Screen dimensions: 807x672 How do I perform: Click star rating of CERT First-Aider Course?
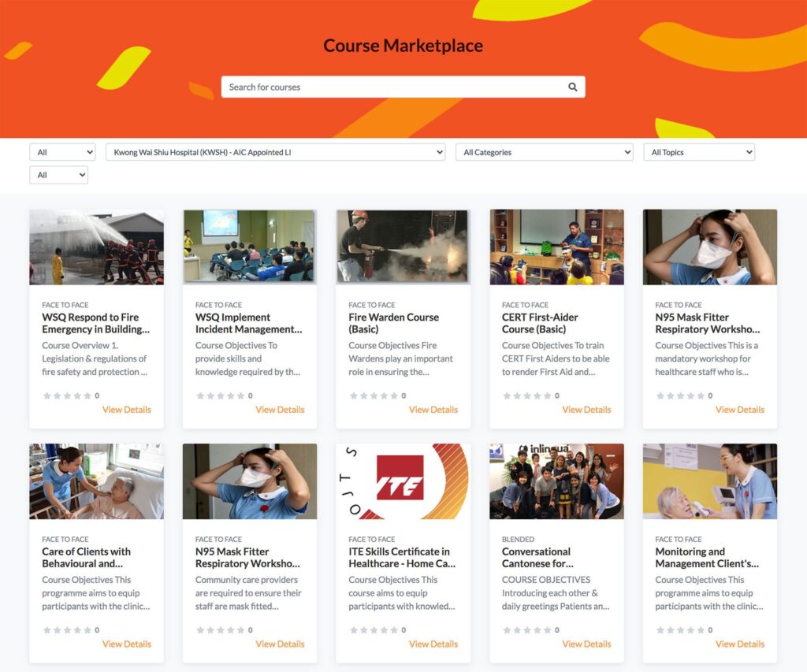(527, 395)
